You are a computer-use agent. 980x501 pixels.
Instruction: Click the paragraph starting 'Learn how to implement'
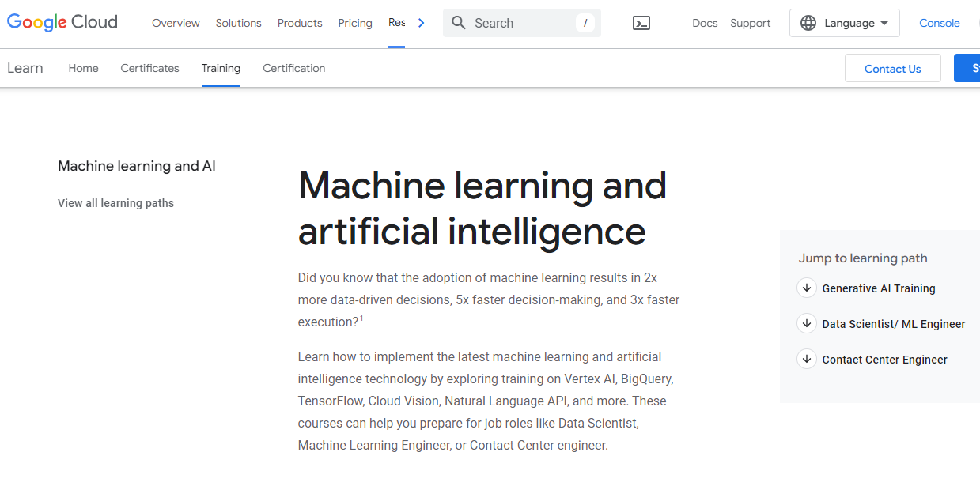[486, 401]
